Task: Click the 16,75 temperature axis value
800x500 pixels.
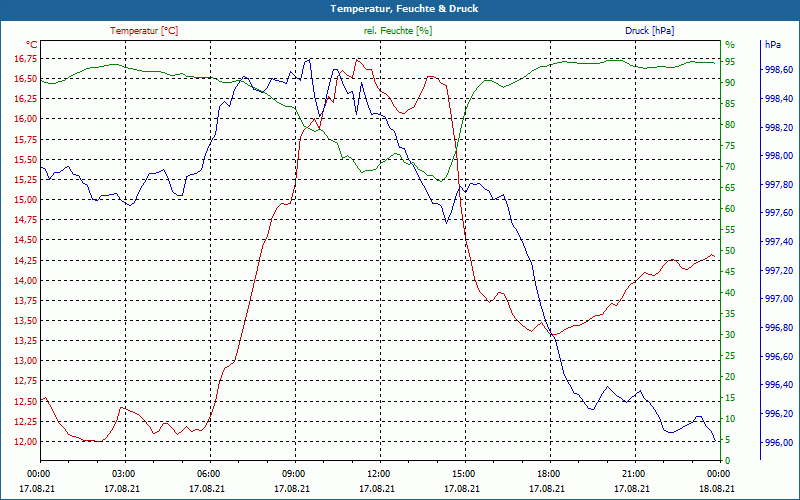Action: (26, 59)
